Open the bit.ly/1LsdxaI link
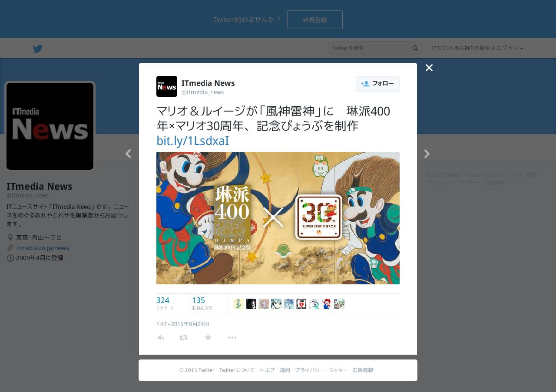This screenshot has width=556, height=392. click(x=192, y=141)
